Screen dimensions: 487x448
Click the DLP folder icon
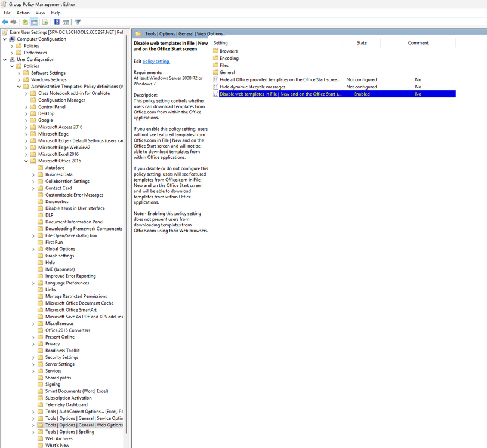pos(41,215)
